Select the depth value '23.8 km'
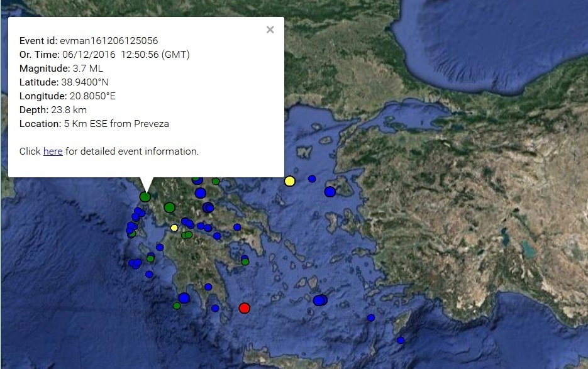 pyautogui.click(x=69, y=110)
